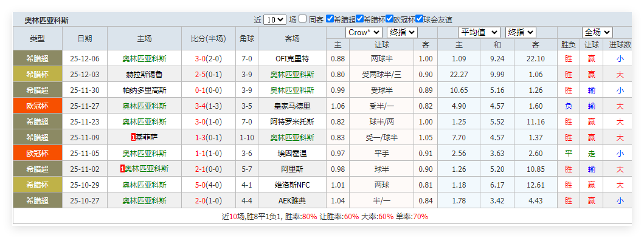Open 阿里斯 team link
Viewport: 644px width, 238px height.
[292, 169]
